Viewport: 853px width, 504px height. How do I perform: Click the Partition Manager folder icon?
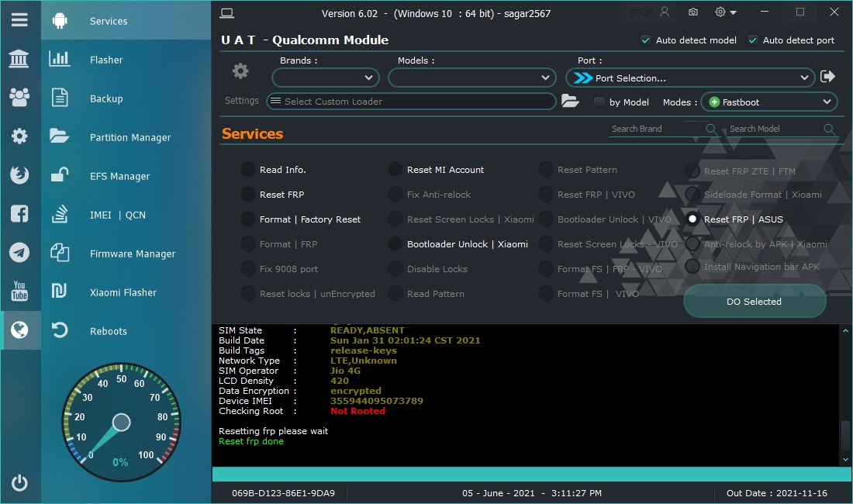(59, 136)
